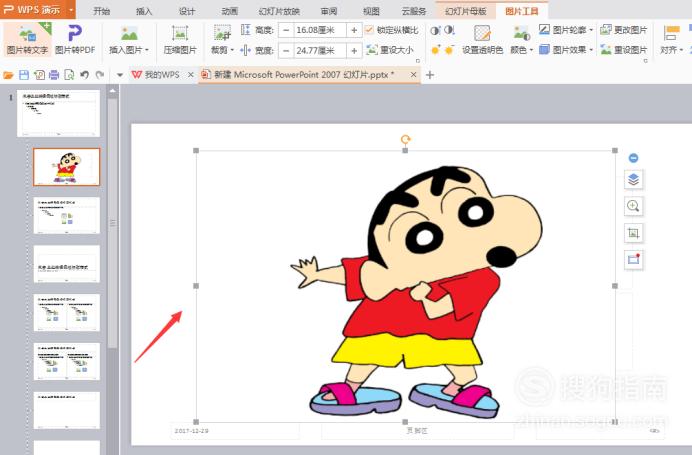
Task: Click the rotate handle above the picture
Action: pyautogui.click(x=405, y=140)
